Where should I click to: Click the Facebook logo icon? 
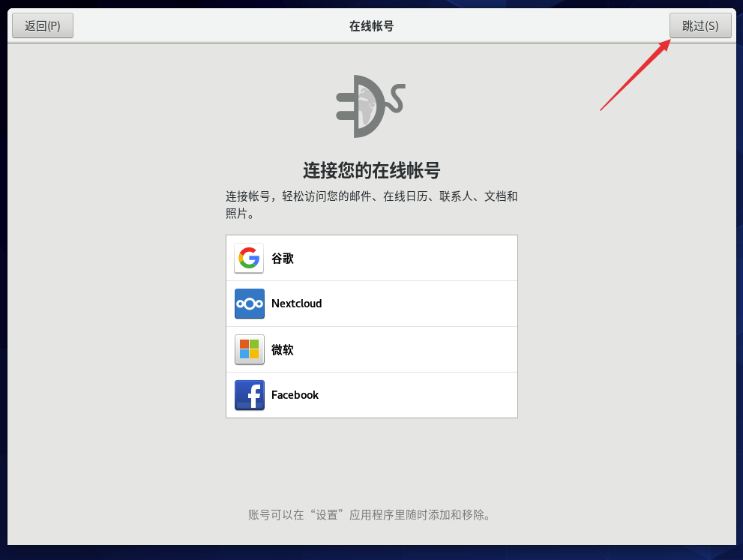click(249, 395)
